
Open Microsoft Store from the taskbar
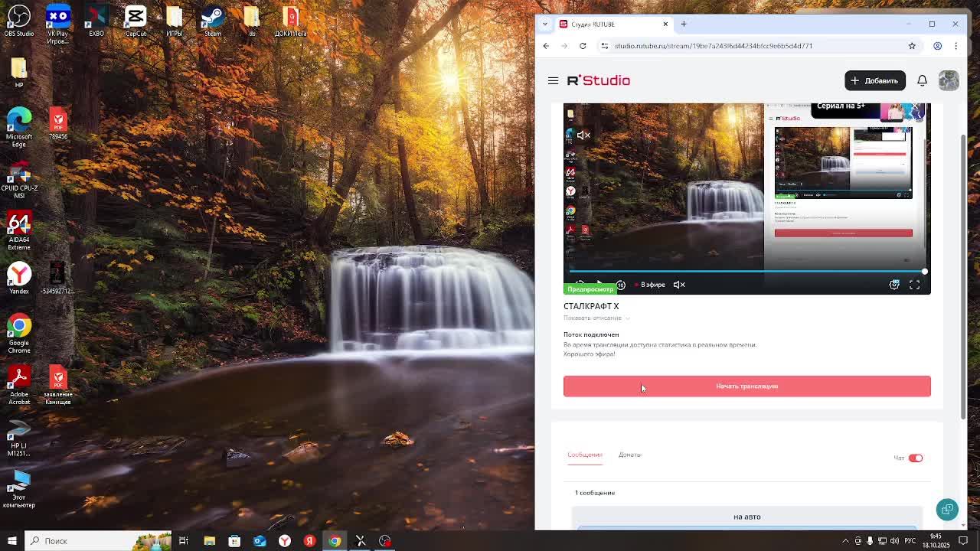tap(234, 541)
